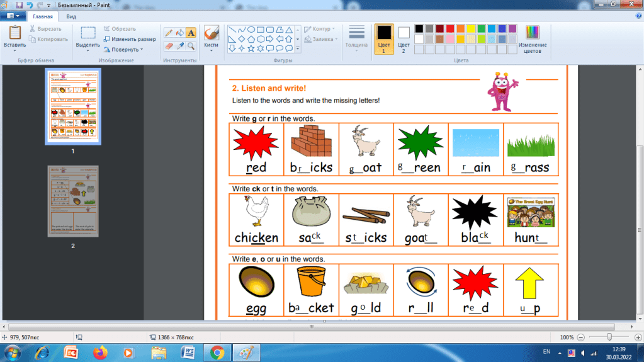This screenshot has height=362, width=644.
Task: Select the Magnifier tool
Action: pyautogui.click(x=191, y=46)
